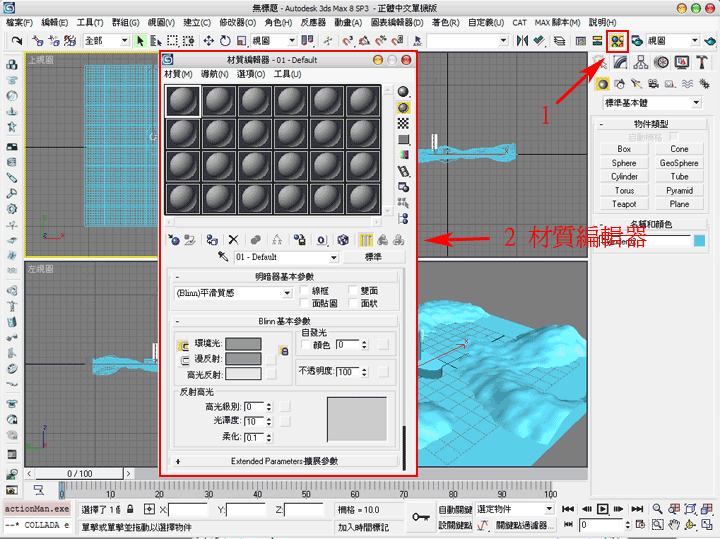Click Assign Material to Selection icon
The height and width of the screenshot is (539, 720).
click(212, 240)
